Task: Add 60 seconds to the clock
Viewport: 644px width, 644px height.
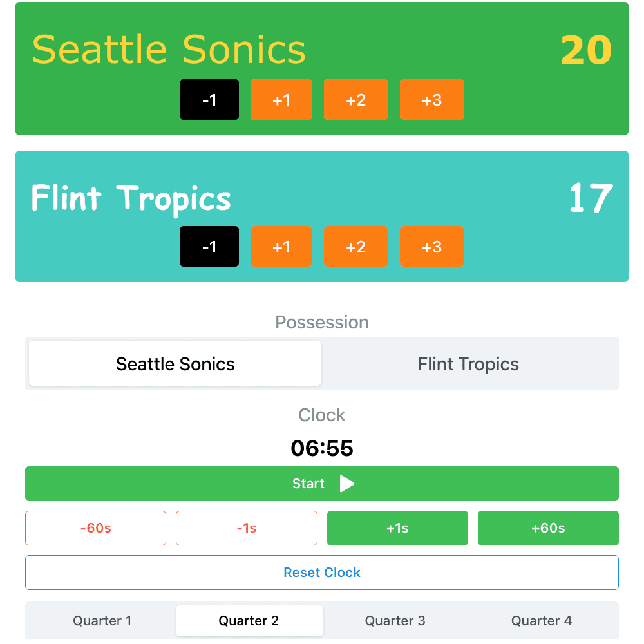Action: (x=548, y=528)
